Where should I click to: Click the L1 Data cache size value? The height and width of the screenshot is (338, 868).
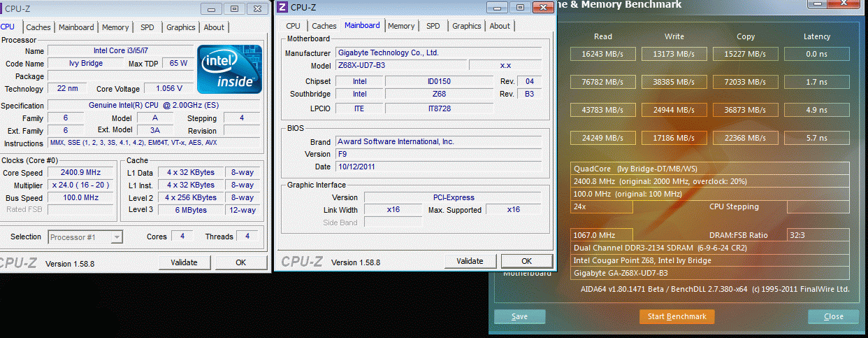point(191,173)
